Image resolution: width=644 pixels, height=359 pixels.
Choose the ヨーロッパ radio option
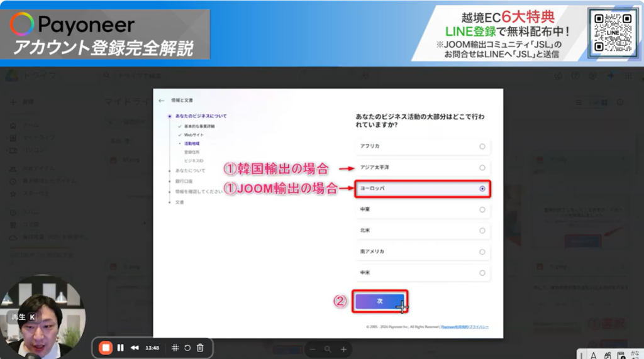click(482, 189)
